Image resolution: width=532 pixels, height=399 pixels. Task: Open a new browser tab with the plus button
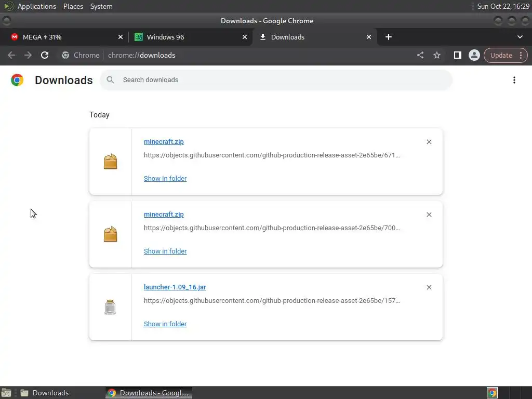click(x=389, y=37)
